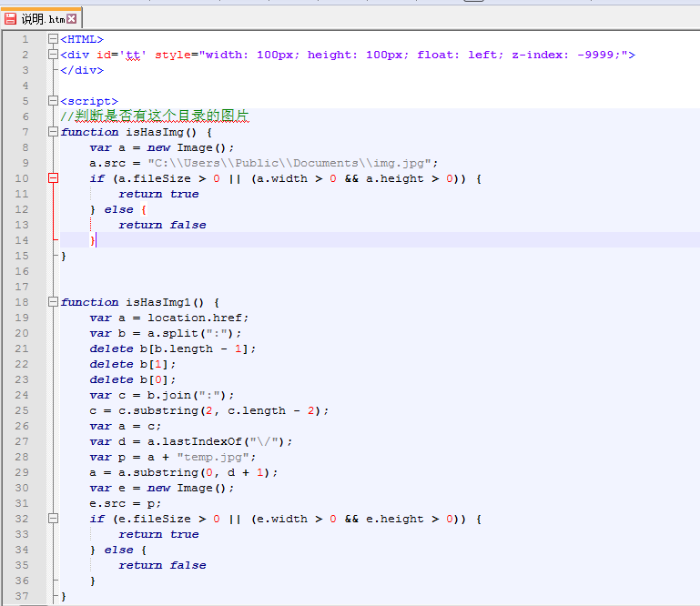This screenshot has height=606, width=700.
Task: Click 'return true' on line 11
Action: [158, 194]
